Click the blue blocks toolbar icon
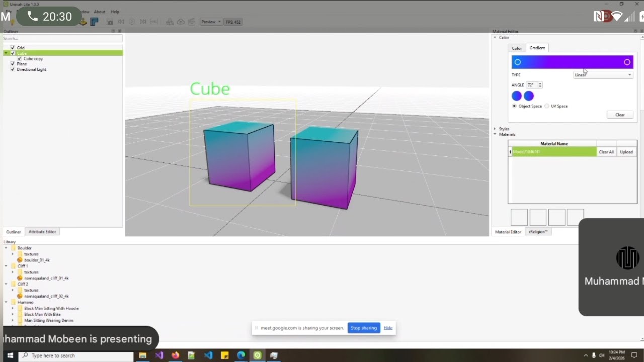Image resolution: width=644 pixels, height=362 pixels. click(94, 22)
